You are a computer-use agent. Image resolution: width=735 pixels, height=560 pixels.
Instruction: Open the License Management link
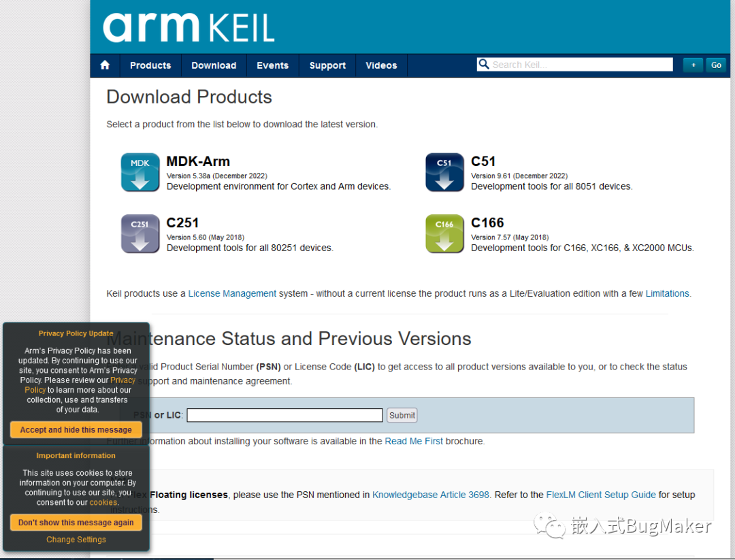pos(232,294)
